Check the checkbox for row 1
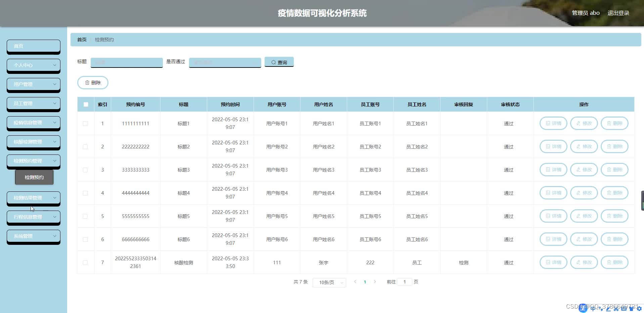 [85, 124]
